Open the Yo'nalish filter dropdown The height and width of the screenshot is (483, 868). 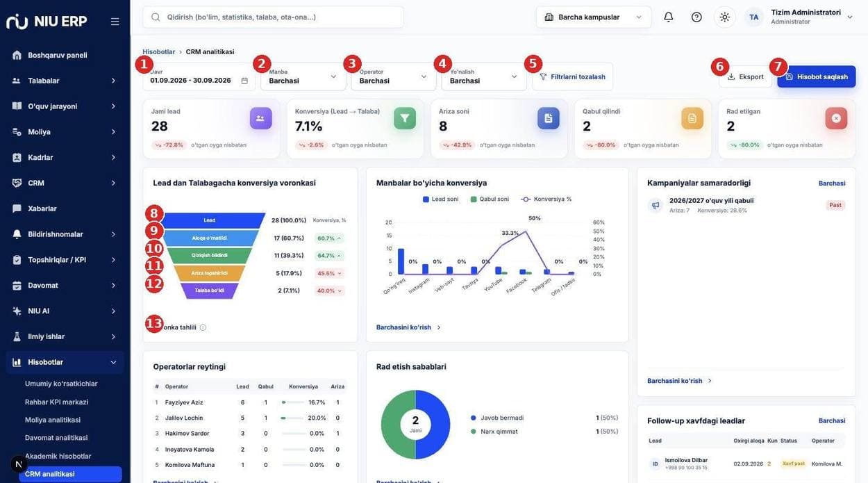484,76
